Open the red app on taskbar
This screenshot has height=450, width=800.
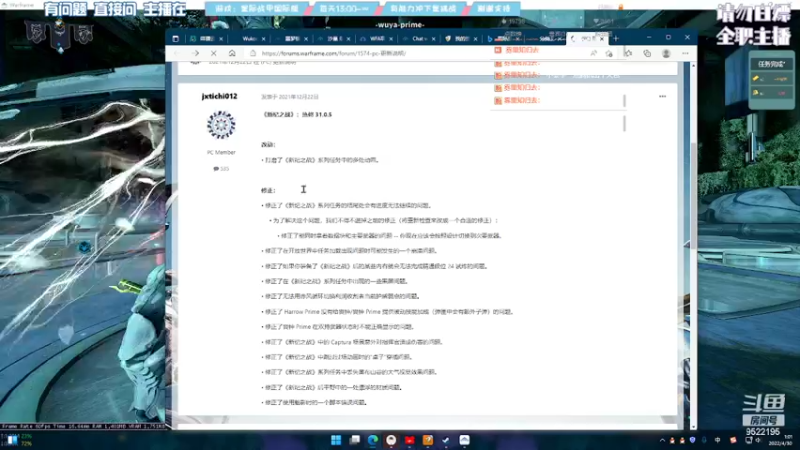(410, 440)
